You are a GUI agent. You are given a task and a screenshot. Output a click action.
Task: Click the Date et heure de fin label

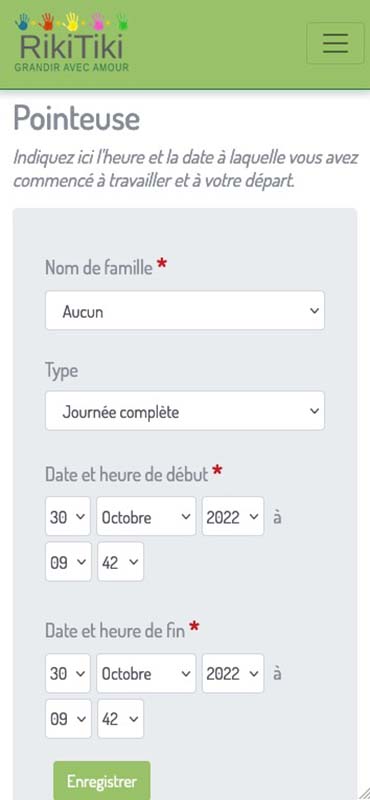click(x=115, y=631)
